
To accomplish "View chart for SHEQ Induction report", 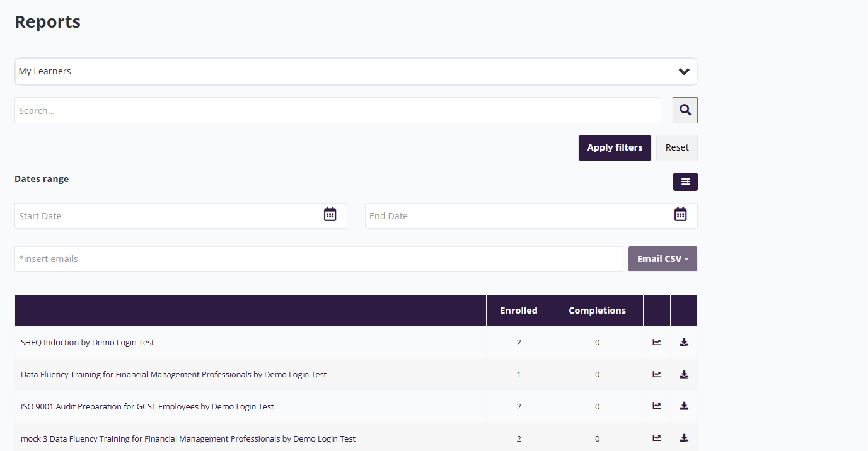I will tap(657, 342).
